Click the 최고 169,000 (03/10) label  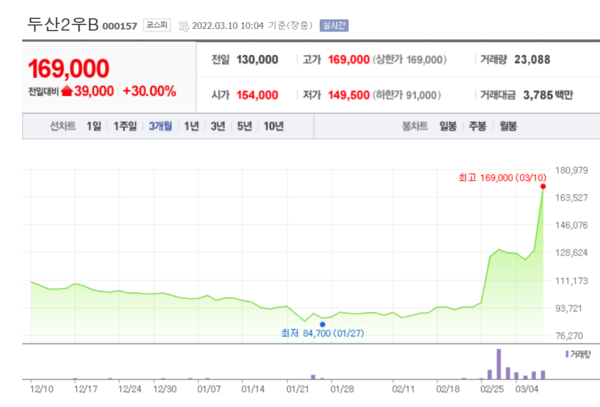point(502,178)
